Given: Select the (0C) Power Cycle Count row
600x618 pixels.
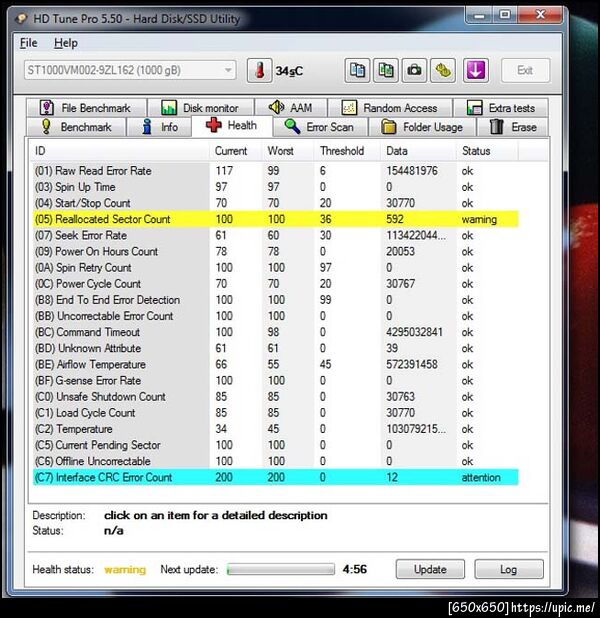Looking at the screenshot, I should [275, 284].
